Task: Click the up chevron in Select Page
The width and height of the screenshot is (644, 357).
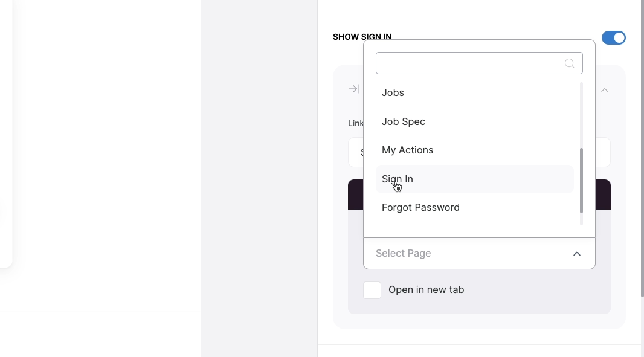Action: tap(577, 254)
